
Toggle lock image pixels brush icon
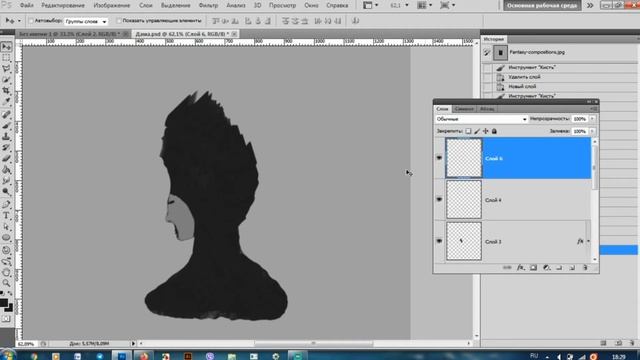[x=477, y=131]
